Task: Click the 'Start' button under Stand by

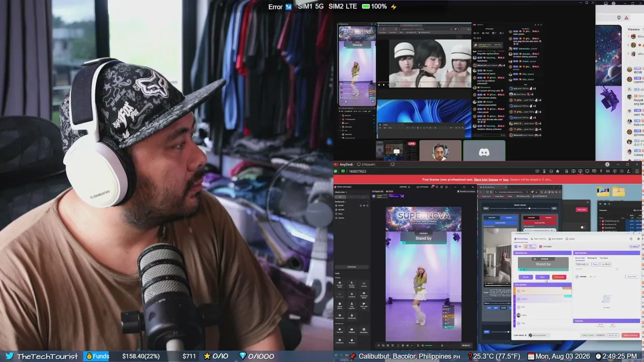Action: click(542, 277)
